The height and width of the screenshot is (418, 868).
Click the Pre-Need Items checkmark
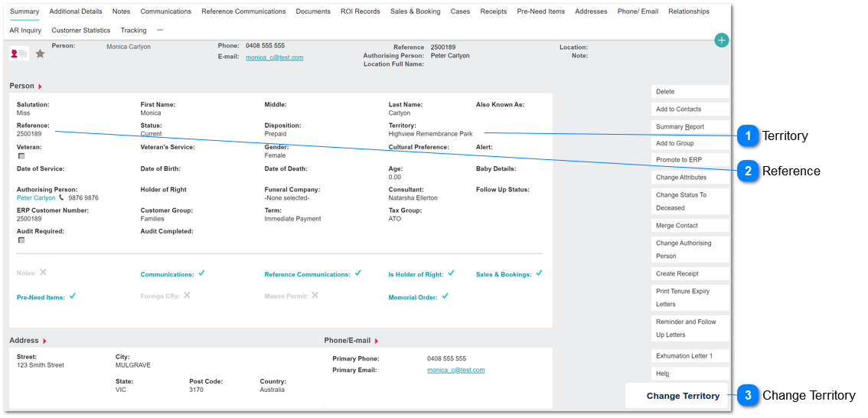(73, 296)
